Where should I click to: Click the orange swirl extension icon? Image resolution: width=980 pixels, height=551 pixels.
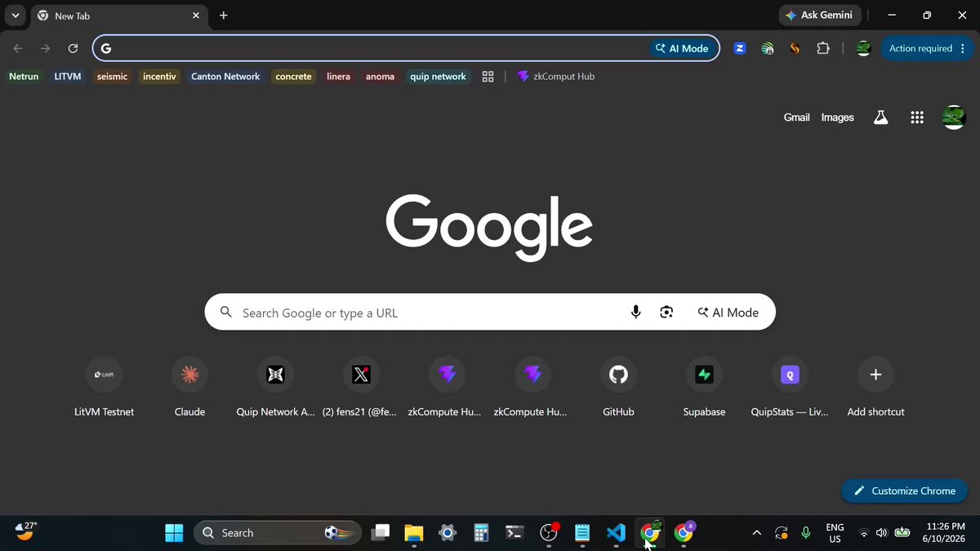(x=795, y=48)
